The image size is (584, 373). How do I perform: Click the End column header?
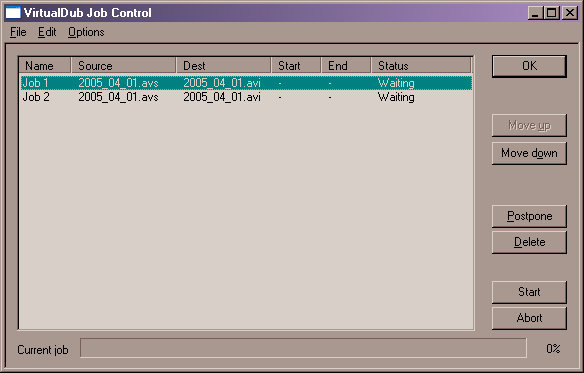click(x=346, y=66)
